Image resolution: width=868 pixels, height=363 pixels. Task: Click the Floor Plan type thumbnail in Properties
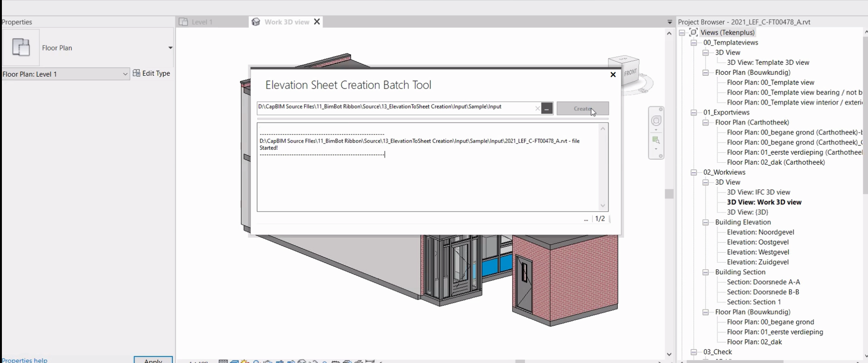pos(21,47)
